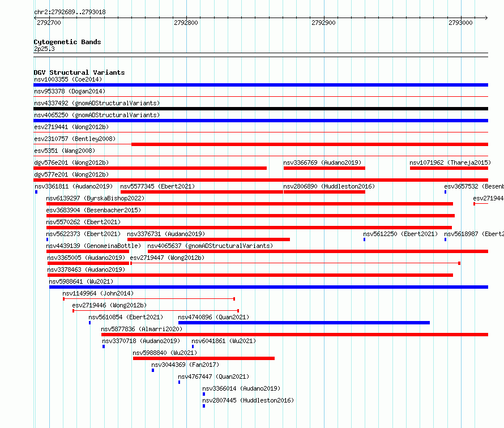Click the chr2:2792689..2793018 region label
Screen dimensions: 504x428
tap(70, 12)
